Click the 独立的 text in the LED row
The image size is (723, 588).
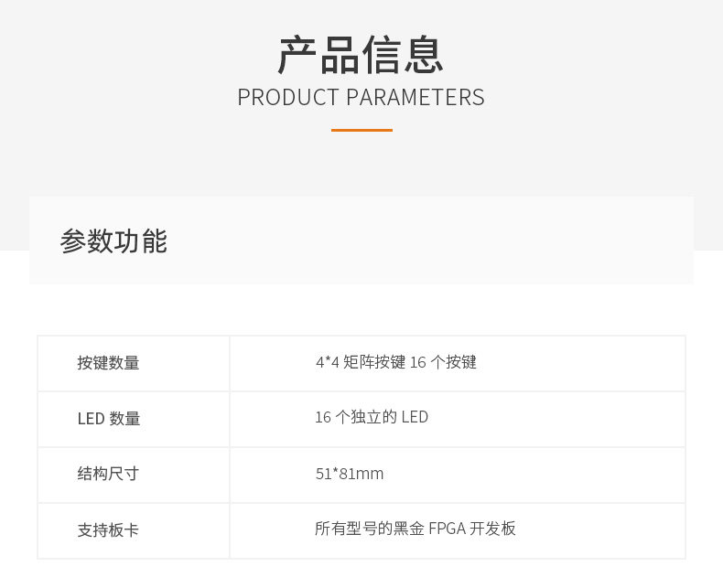pos(374,417)
